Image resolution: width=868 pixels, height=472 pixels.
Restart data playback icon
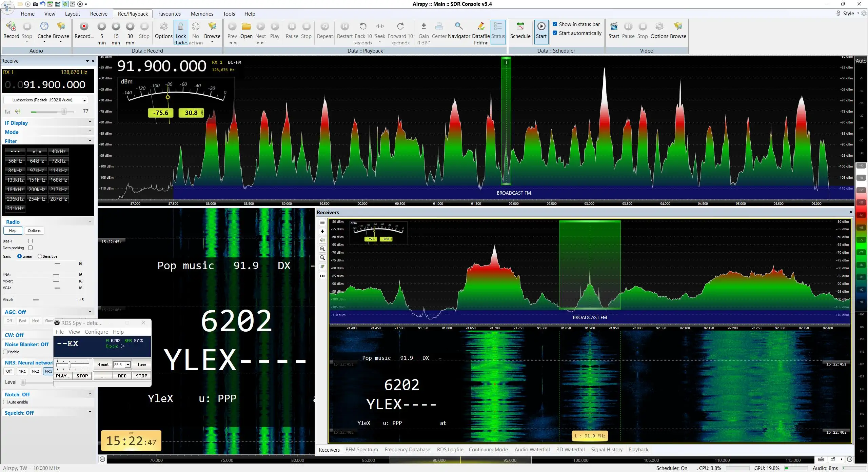pyautogui.click(x=345, y=31)
